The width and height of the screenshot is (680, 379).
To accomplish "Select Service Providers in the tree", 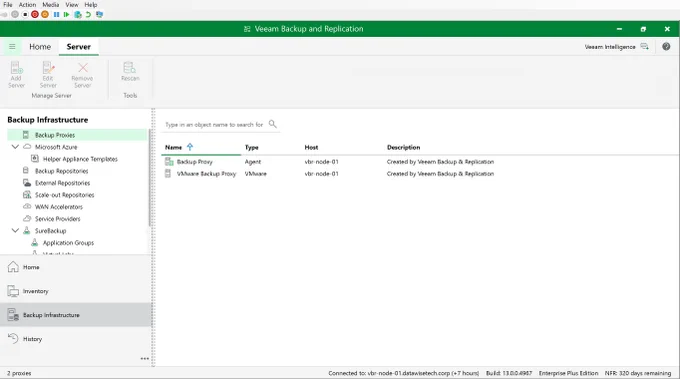I will (x=58, y=219).
